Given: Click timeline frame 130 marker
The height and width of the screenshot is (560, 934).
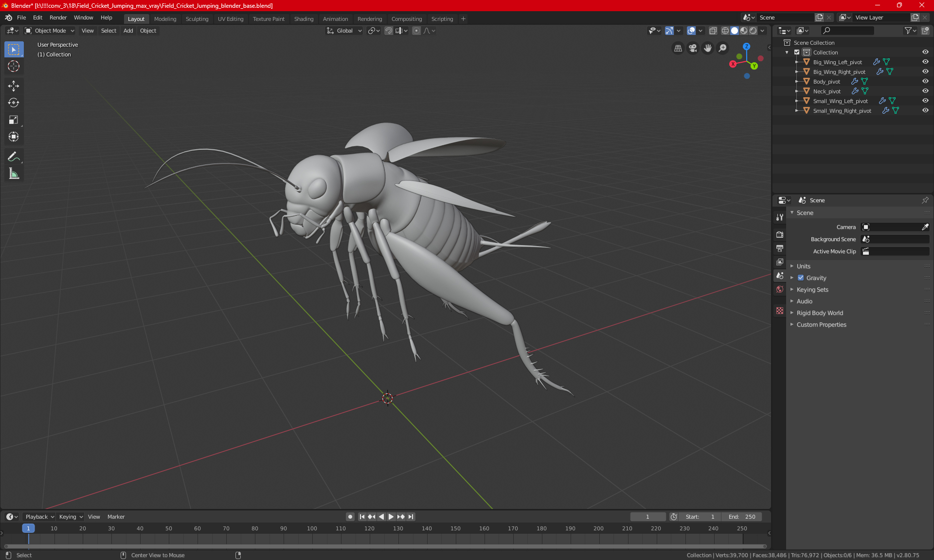Looking at the screenshot, I should tap(397, 528).
